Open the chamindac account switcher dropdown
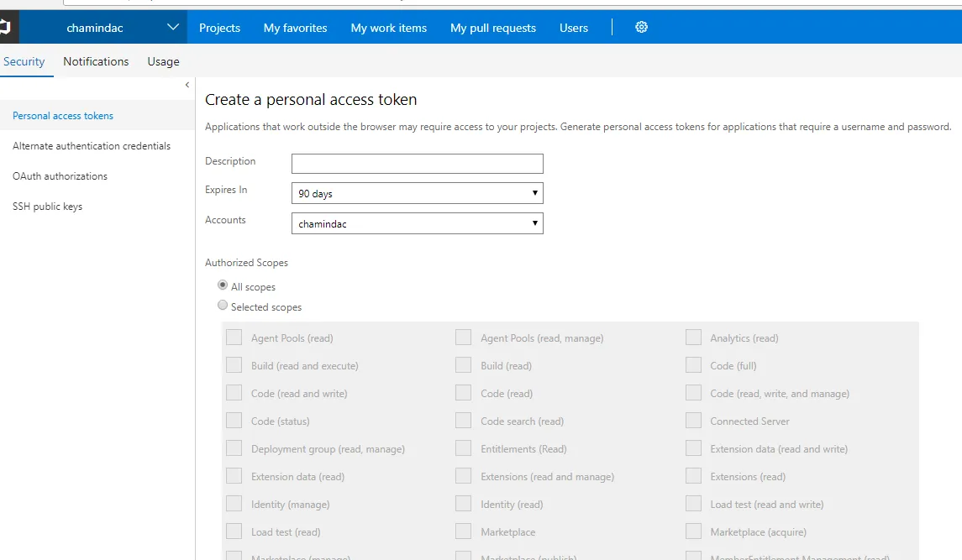This screenshot has width=962, height=560. pos(172,28)
